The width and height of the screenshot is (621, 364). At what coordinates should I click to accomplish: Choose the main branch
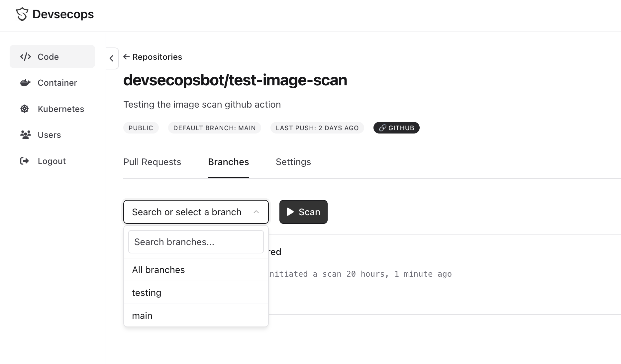coord(196,316)
